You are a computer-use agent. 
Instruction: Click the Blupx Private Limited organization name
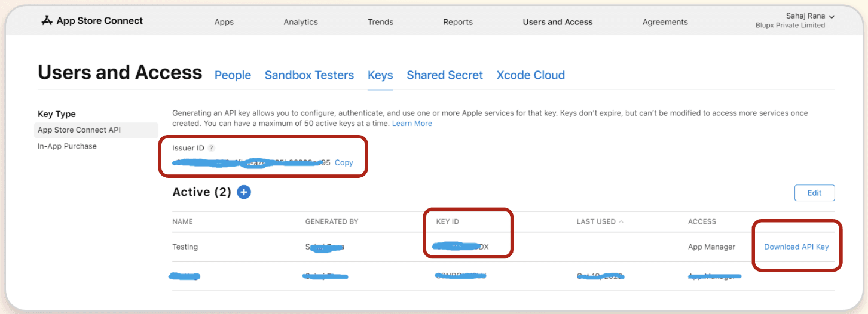790,26
